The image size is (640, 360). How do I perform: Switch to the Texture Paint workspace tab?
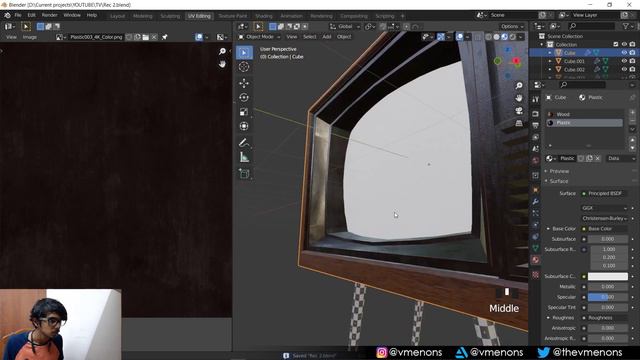[233, 16]
